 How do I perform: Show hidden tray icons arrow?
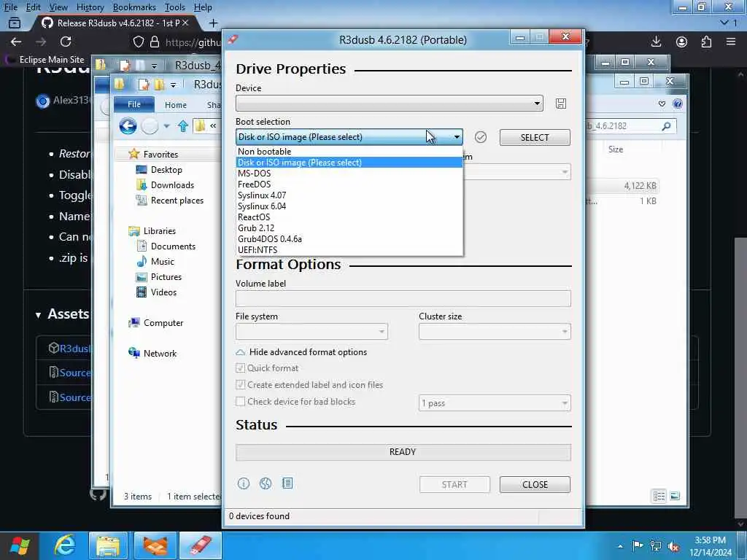coord(620,547)
